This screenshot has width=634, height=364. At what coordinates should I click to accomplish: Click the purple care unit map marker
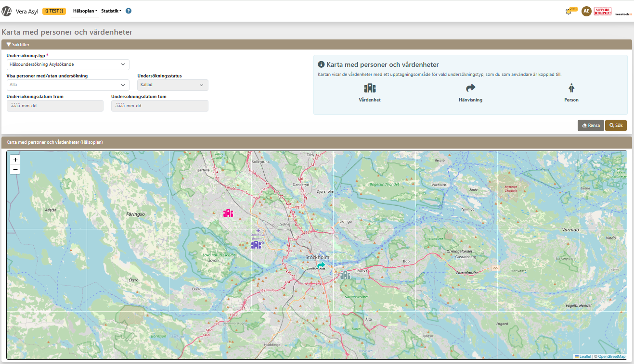pyautogui.click(x=256, y=245)
